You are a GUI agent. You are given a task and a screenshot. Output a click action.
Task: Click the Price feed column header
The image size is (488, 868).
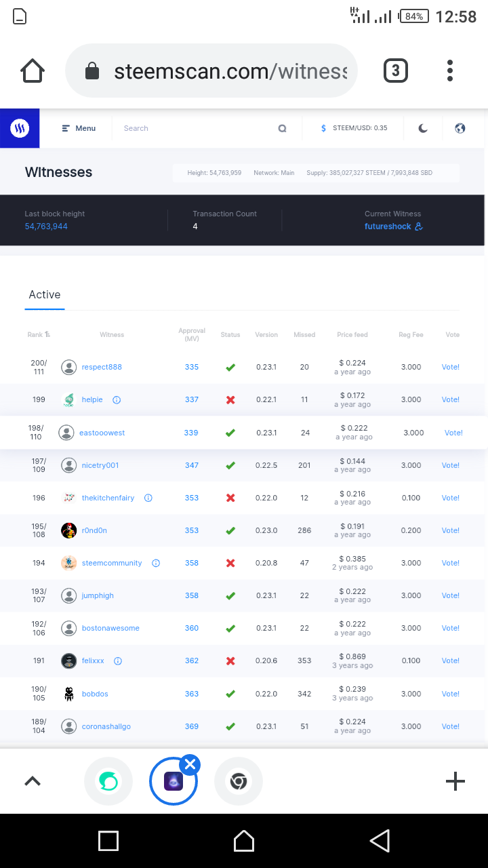coord(352,335)
